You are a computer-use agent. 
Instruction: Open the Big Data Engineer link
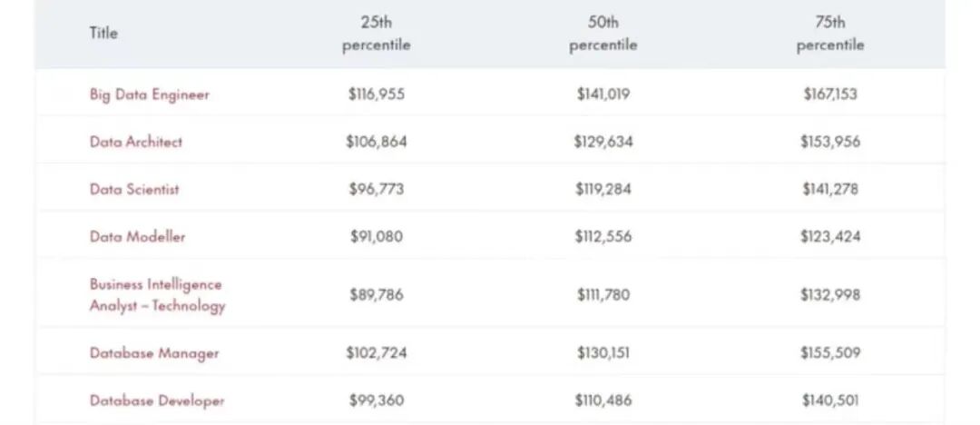(x=149, y=94)
